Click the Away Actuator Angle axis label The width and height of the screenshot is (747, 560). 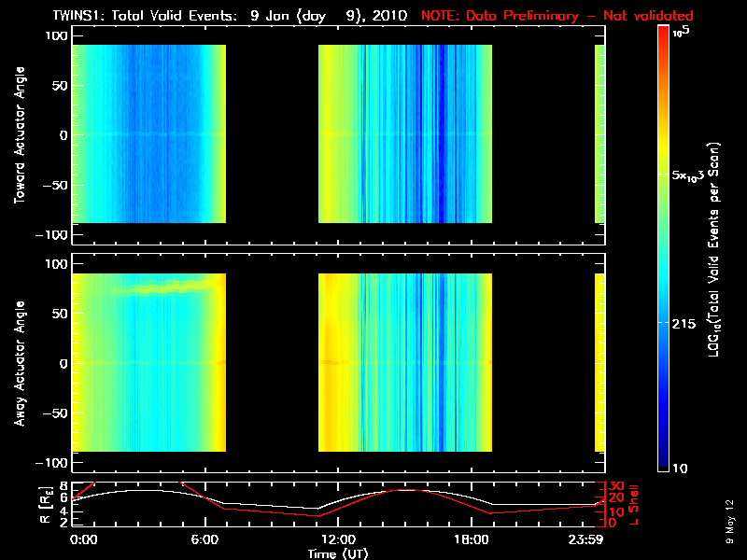click(20, 363)
